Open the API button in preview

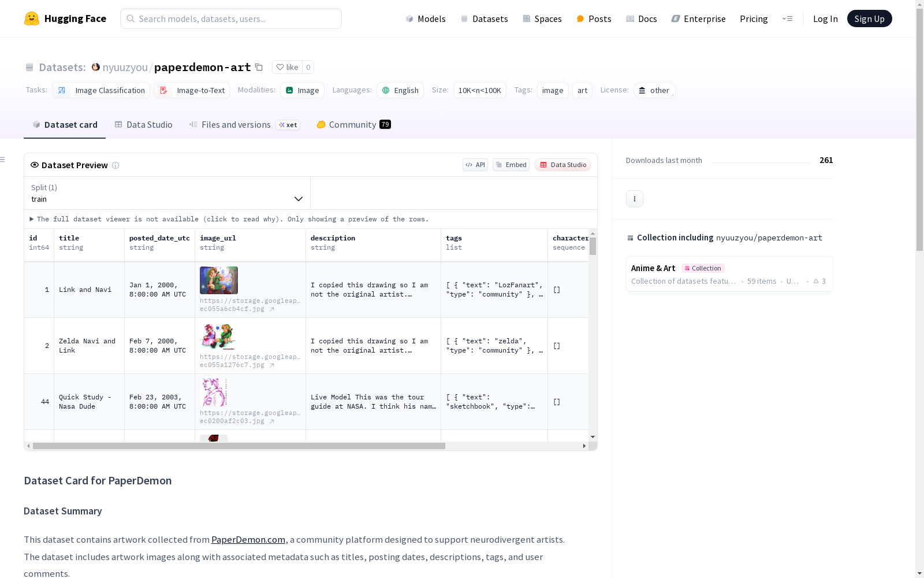pyautogui.click(x=475, y=165)
